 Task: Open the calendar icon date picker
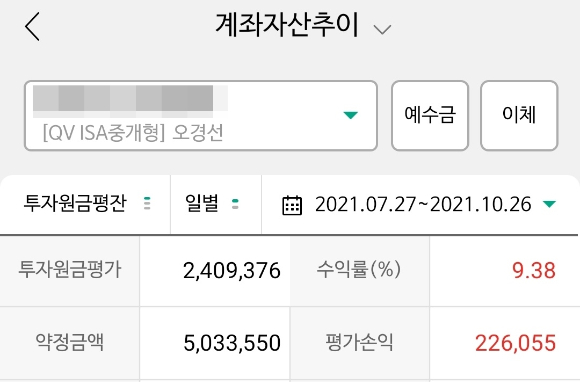(x=292, y=204)
